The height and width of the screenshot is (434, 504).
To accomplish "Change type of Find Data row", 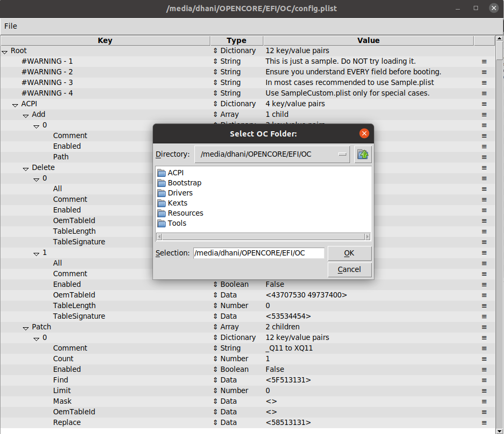I will coord(216,380).
